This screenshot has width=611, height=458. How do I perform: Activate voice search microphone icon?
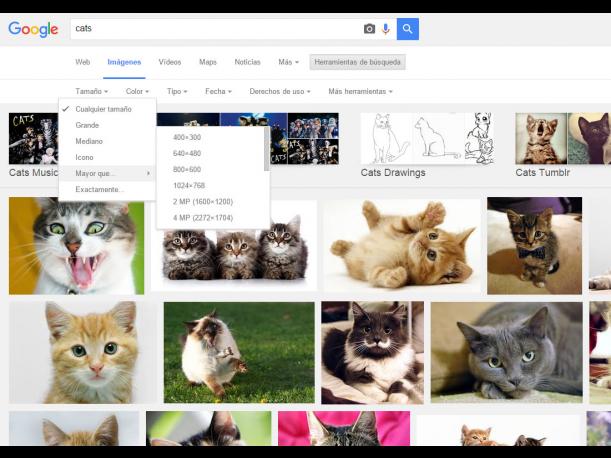coord(385,29)
